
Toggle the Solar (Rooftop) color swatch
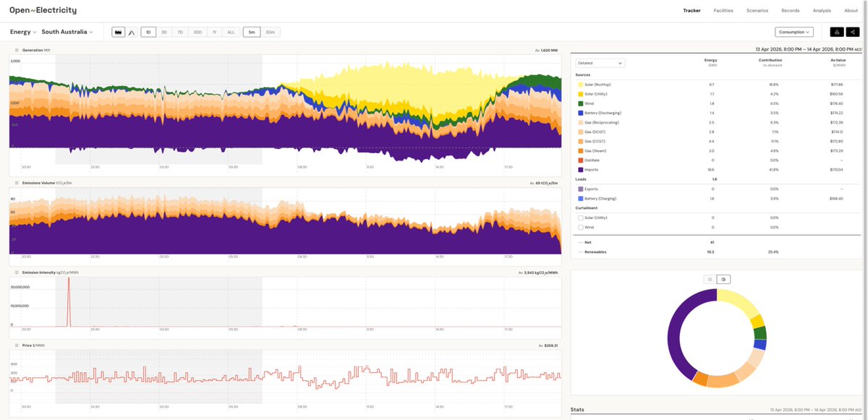(x=580, y=85)
